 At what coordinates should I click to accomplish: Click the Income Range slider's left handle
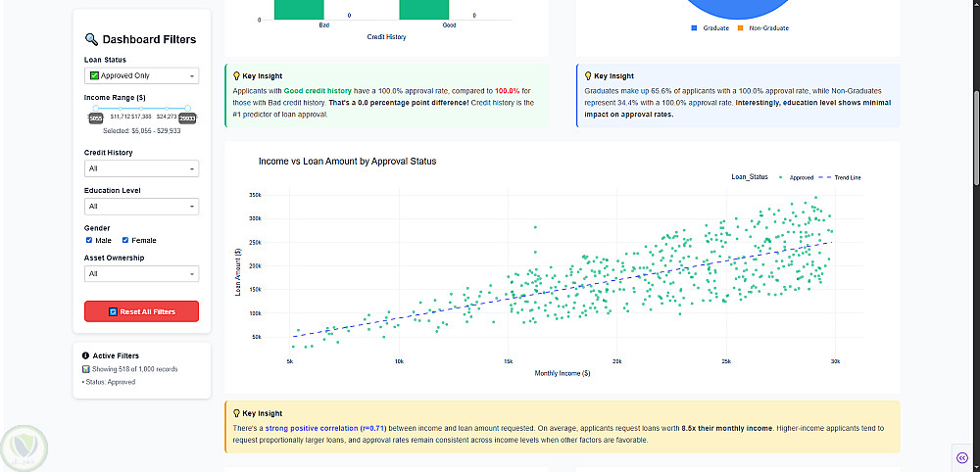coord(95,108)
